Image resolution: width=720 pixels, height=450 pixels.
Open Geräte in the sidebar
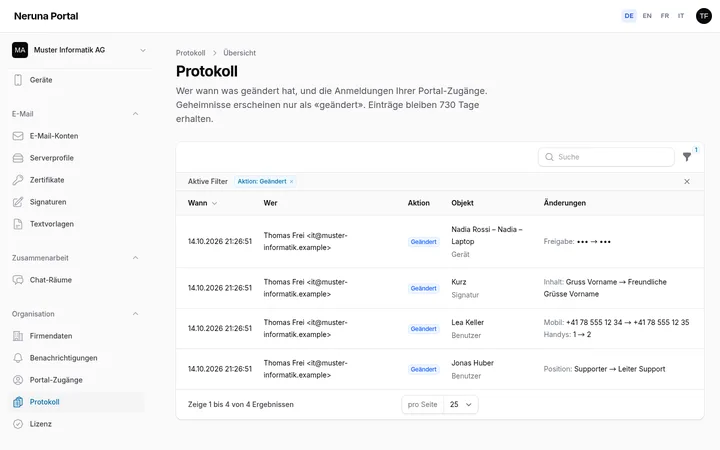[x=77, y=80]
